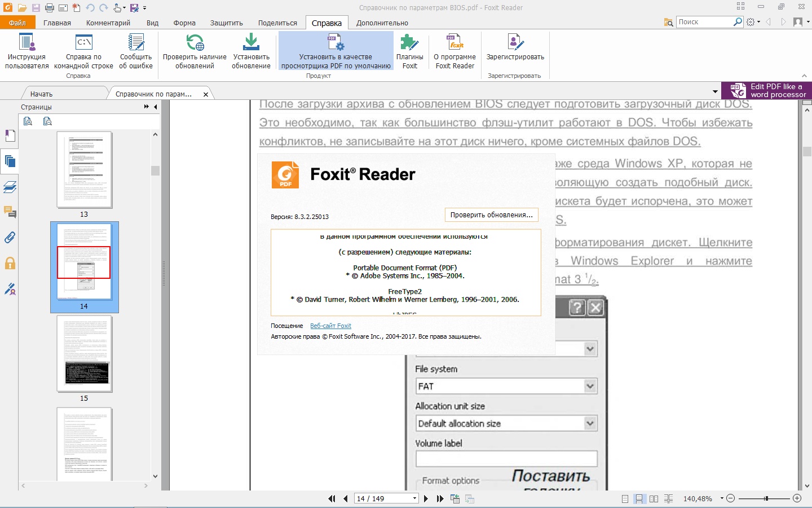The height and width of the screenshot is (508, 812).
Task: Enable single page view mode
Action: tap(625, 498)
